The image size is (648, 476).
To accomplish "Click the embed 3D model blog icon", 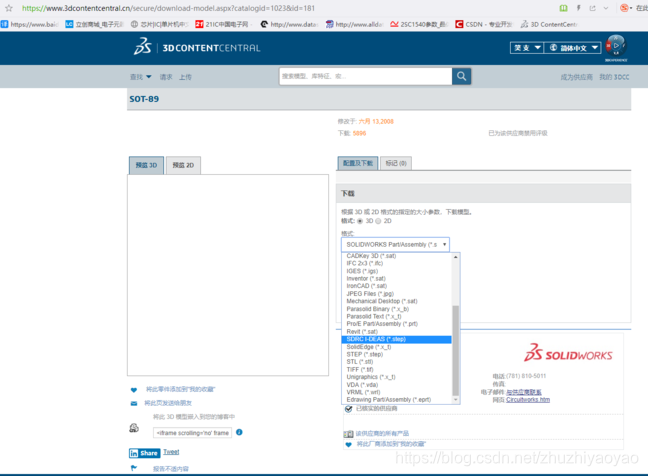I will 134,428.
